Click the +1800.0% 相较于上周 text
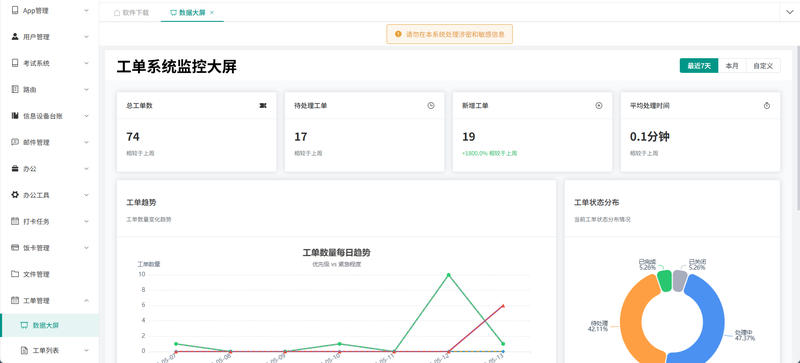The width and height of the screenshot is (800, 363). [489, 153]
